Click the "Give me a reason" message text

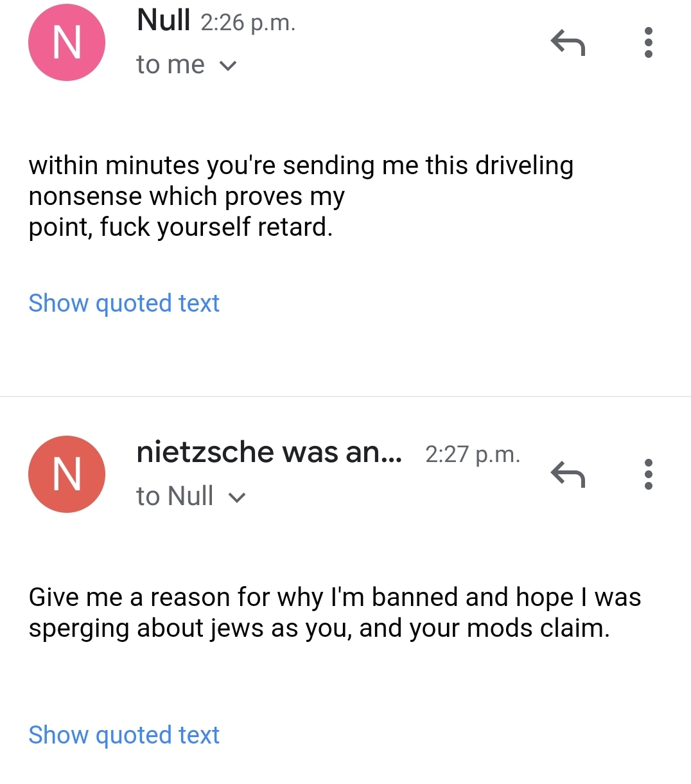[x=334, y=598]
